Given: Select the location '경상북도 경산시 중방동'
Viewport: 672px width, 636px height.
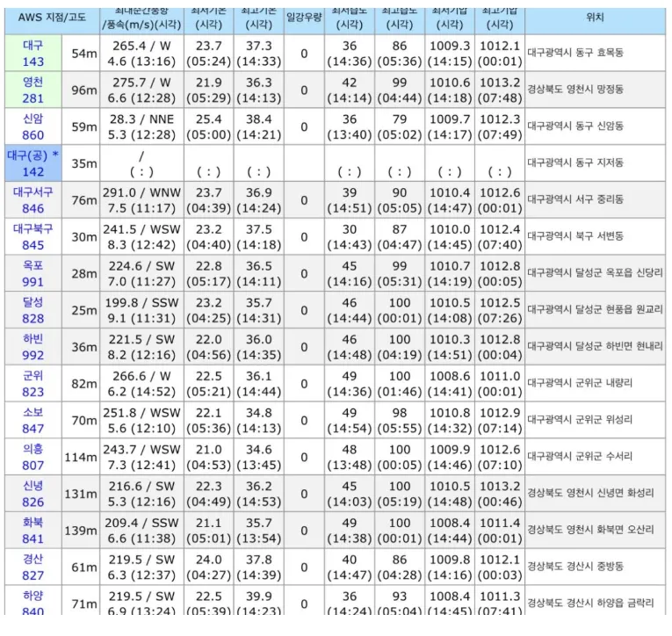Looking at the screenshot, I should 575,566.
